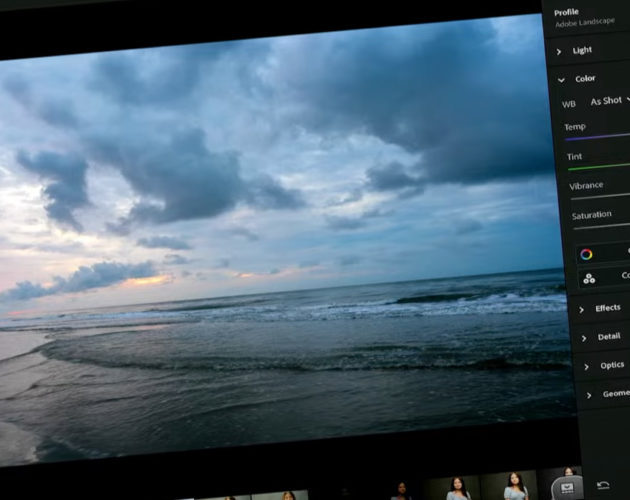Select blue-dress thumbnail adjacent to dark portrait
Viewport: 630px width, 500px height.
pos(454,487)
